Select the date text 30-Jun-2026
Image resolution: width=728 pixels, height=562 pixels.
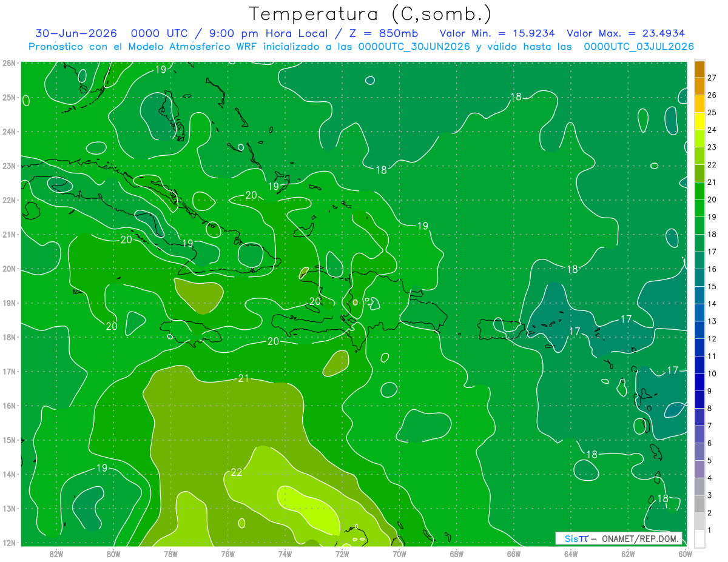click(x=76, y=33)
